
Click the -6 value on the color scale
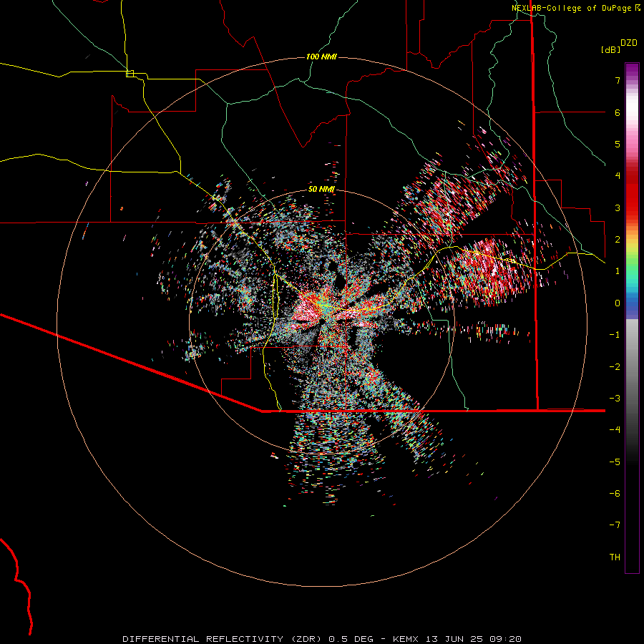click(x=615, y=494)
